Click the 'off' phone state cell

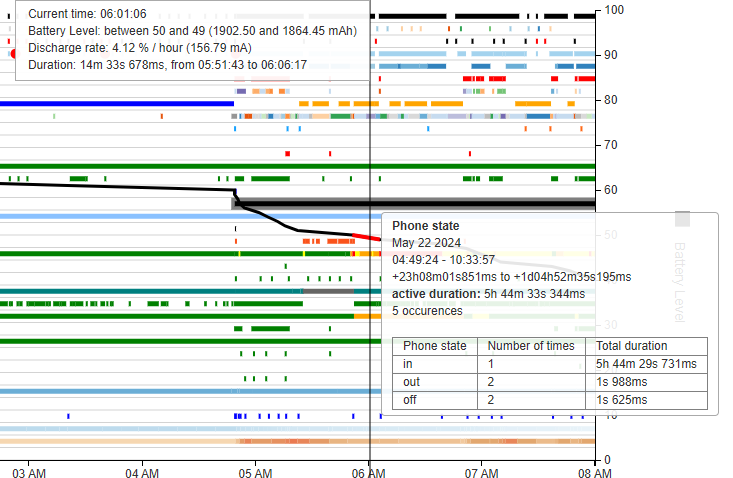click(x=435, y=400)
